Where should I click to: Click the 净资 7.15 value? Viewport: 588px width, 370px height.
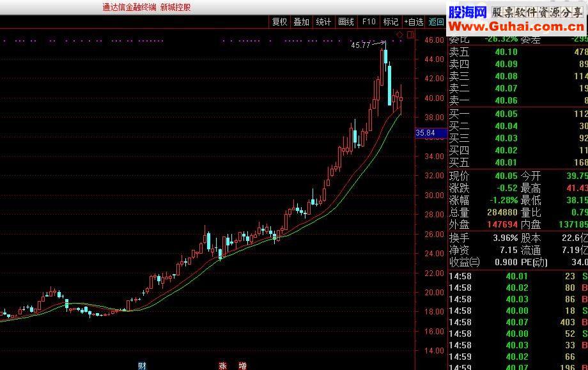(509, 250)
